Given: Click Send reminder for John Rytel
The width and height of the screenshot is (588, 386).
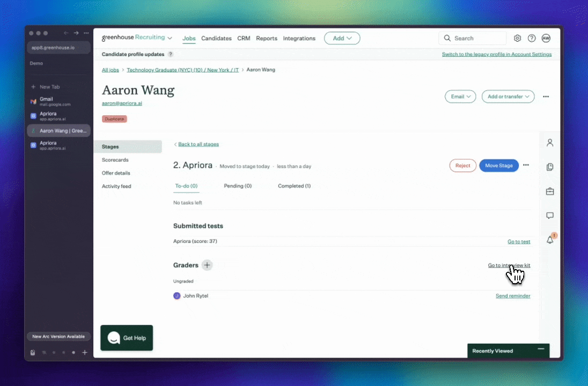Looking at the screenshot, I should coord(513,296).
